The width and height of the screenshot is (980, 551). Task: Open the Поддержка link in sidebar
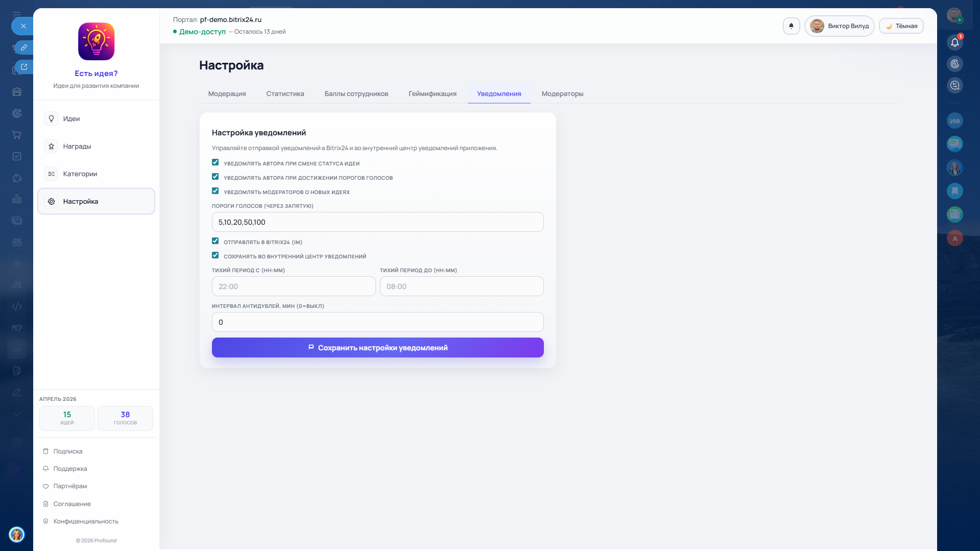pos(70,469)
